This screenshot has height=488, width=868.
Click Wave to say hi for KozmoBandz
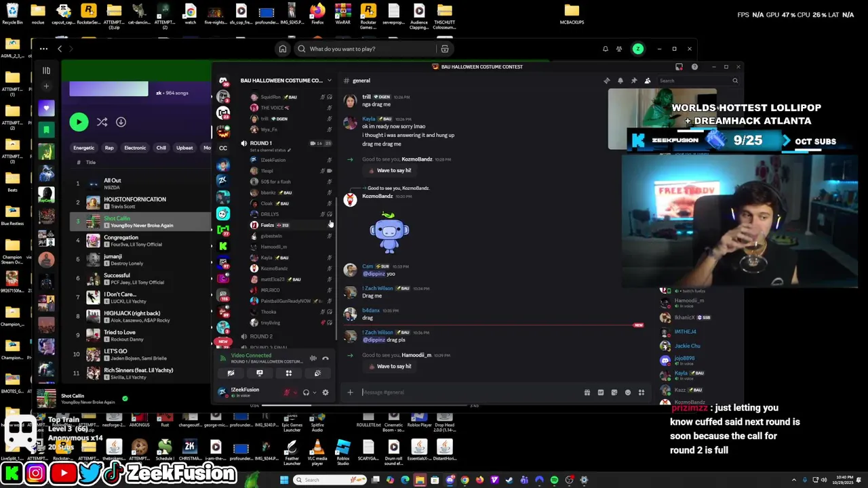pyautogui.click(x=390, y=170)
